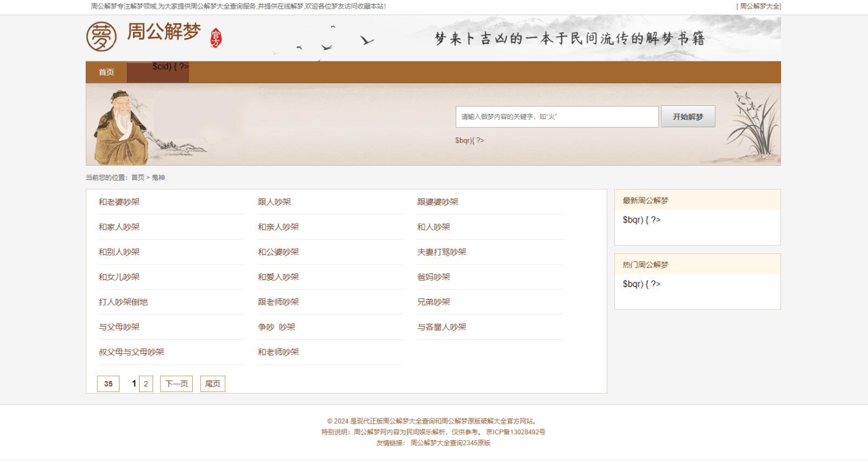Open the 夫妻打骂吵架 article link
The width and height of the screenshot is (868, 461).
point(442,252)
